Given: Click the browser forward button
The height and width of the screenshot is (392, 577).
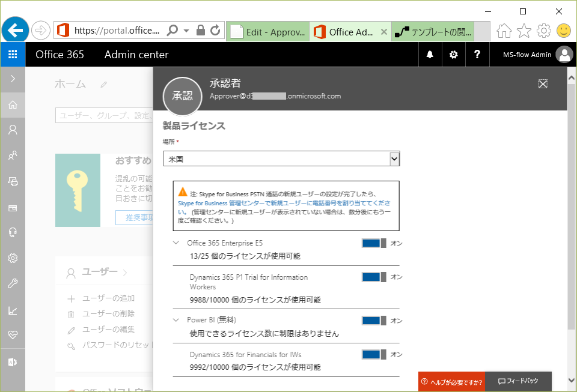Looking at the screenshot, I should [40, 31].
